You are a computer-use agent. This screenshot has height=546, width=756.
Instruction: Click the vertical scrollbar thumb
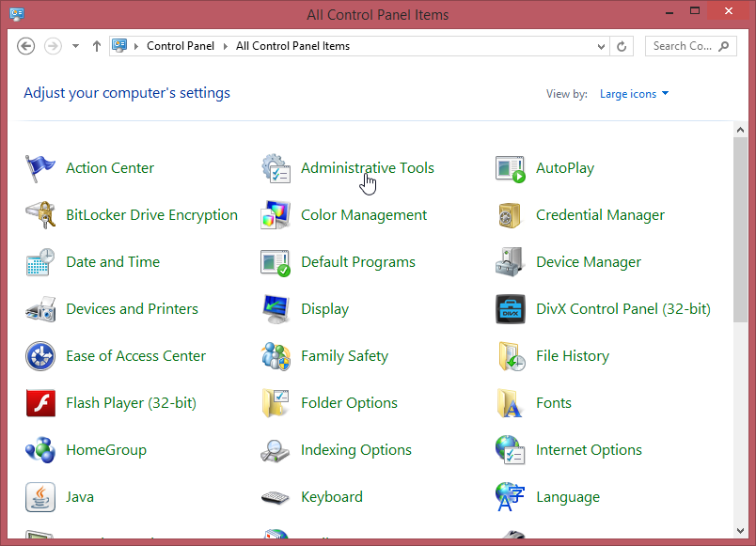(740, 229)
